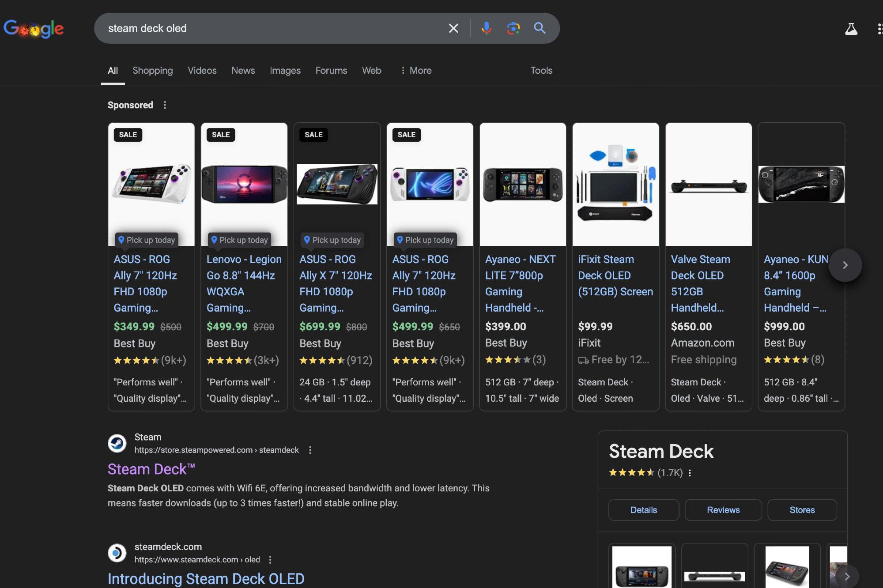This screenshot has width=883, height=588.
Task: Click first Steam Deck thumbnail in side panel
Action: [x=642, y=567]
